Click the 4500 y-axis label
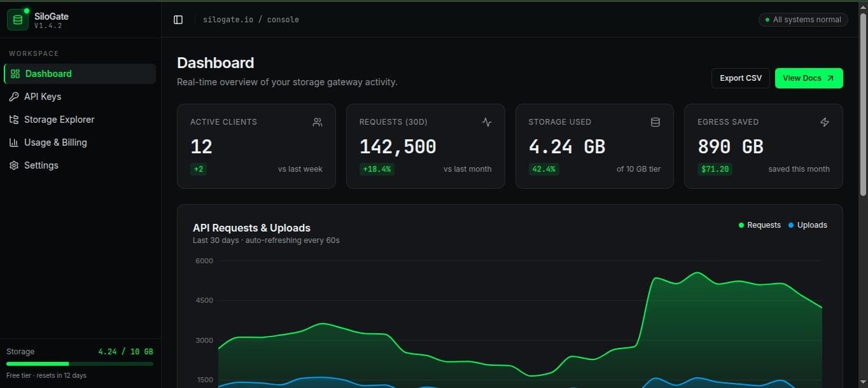 pyautogui.click(x=204, y=300)
